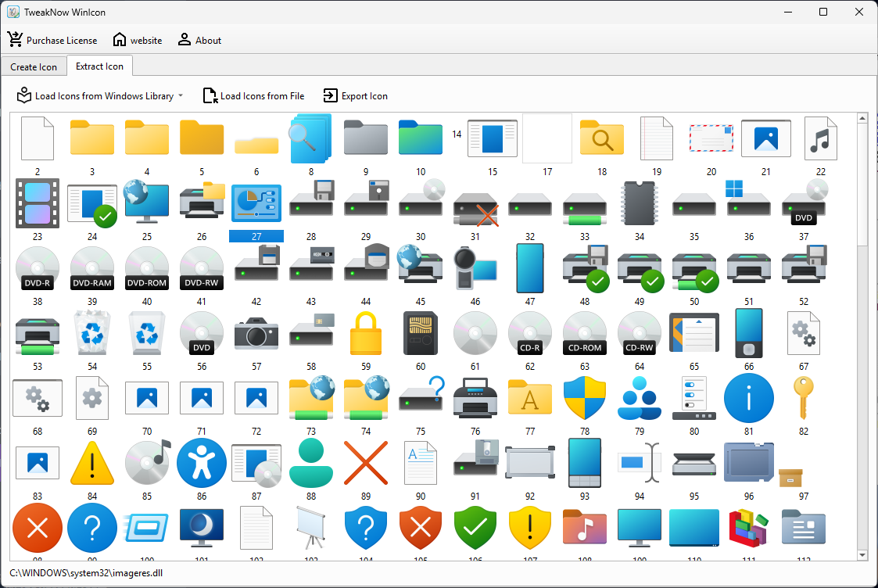The image size is (878, 588).
Task: Click the memory chip icon 34
Action: [640, 203]
